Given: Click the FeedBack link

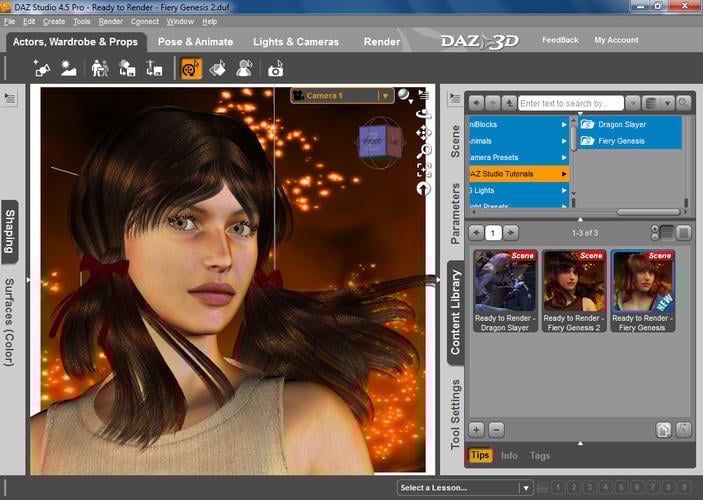Looking at the screenshot, I should pos(560,41).
